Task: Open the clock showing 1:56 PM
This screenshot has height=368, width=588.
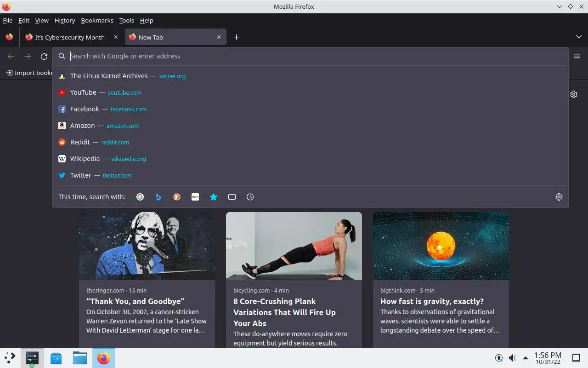Action: pyautogui.click(x=548, y=358)
